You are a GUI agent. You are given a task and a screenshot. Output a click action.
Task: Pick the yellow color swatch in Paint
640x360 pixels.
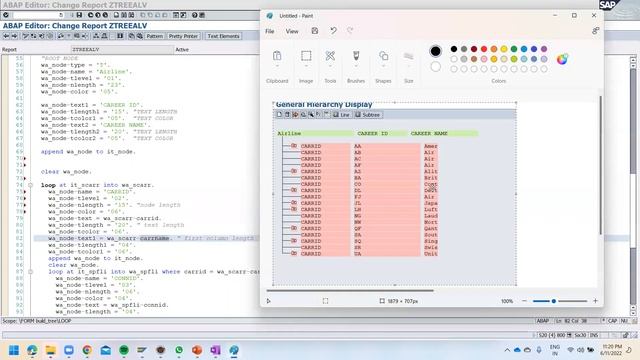pos(504,49)
